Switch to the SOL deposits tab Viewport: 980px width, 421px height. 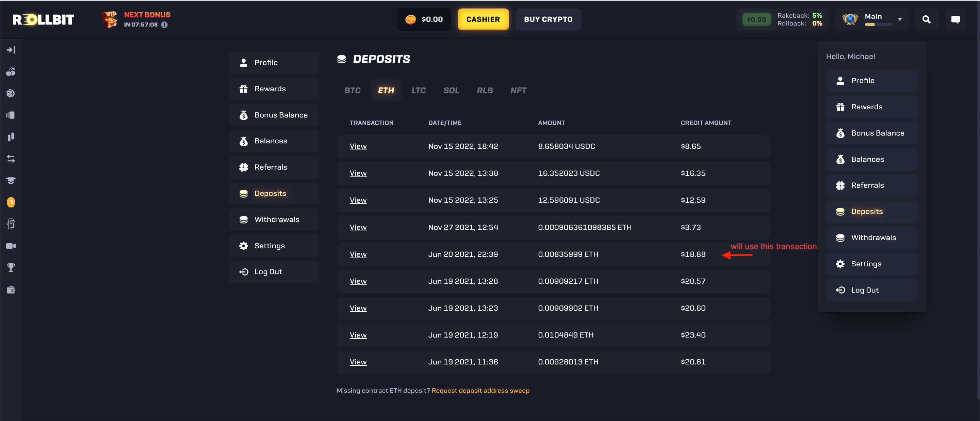(x=451, y=90)
